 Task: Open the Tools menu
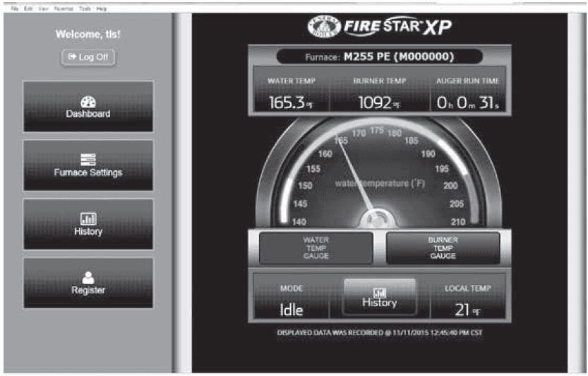tap(85, 8)
